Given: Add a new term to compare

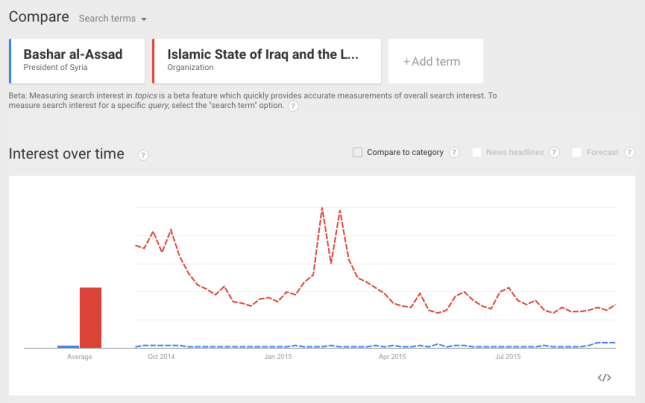Looking at the screenshot, I should (436, 61).
